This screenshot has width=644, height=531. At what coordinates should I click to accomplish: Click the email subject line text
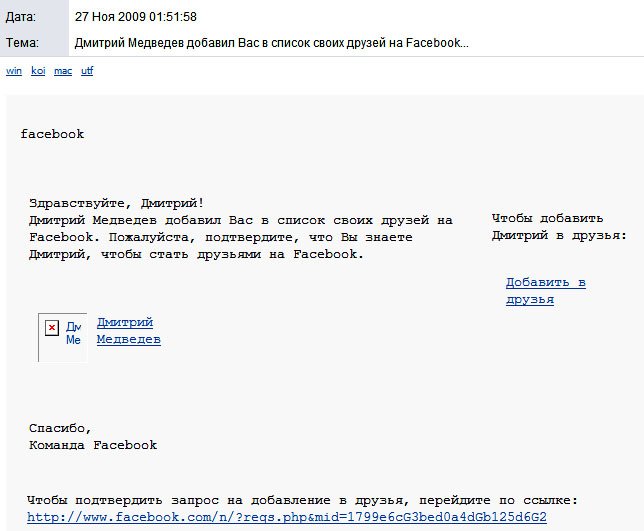(272, 44)
